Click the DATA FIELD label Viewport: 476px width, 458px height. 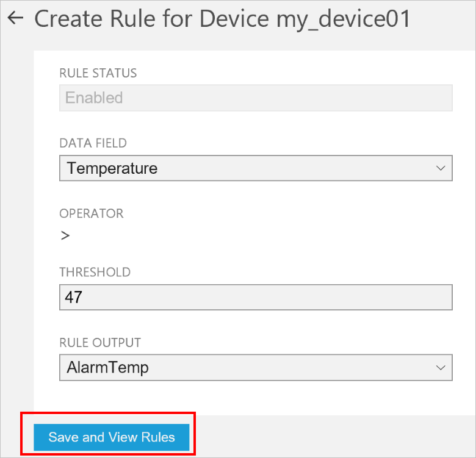[93, 143]
